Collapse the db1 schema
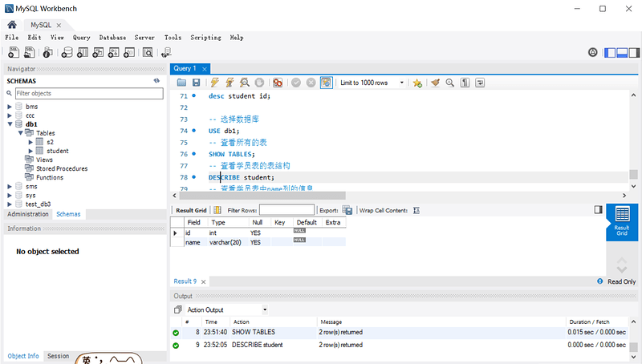This screenshot has height=364, width=642. pyautogui.click(x=10, y=124)
